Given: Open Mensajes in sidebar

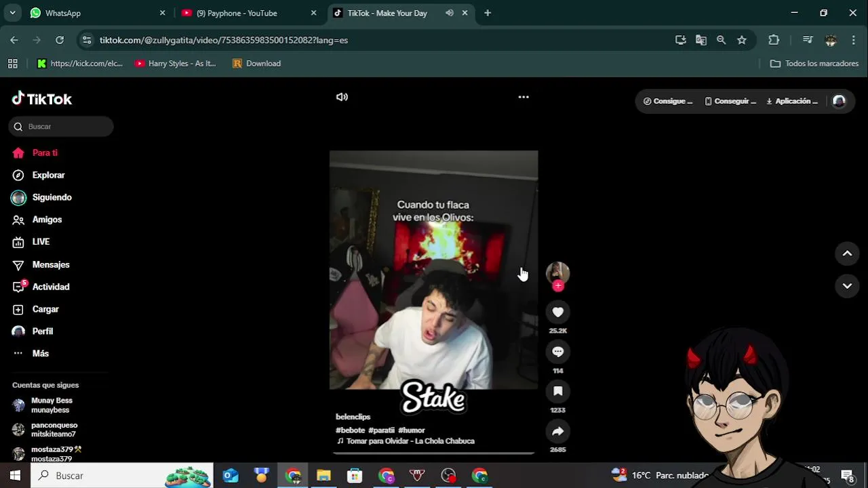Looking at the screenshot, I should coord(41,264).
